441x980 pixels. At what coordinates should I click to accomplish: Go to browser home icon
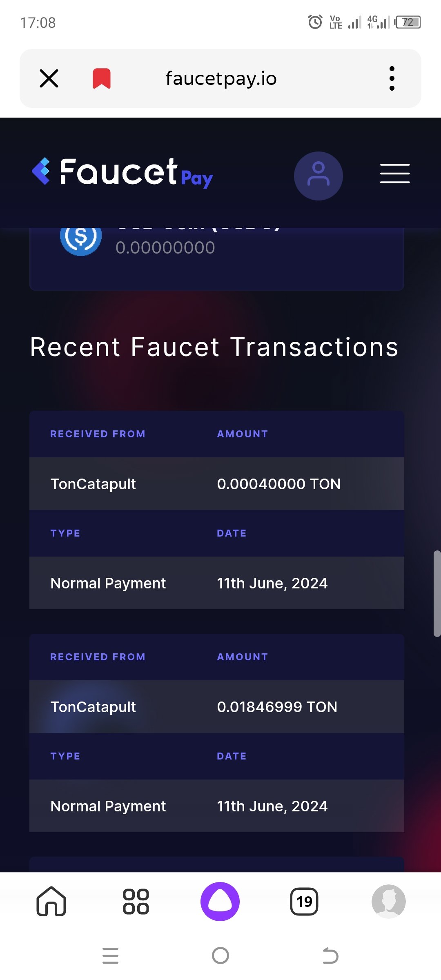point(51,901)
